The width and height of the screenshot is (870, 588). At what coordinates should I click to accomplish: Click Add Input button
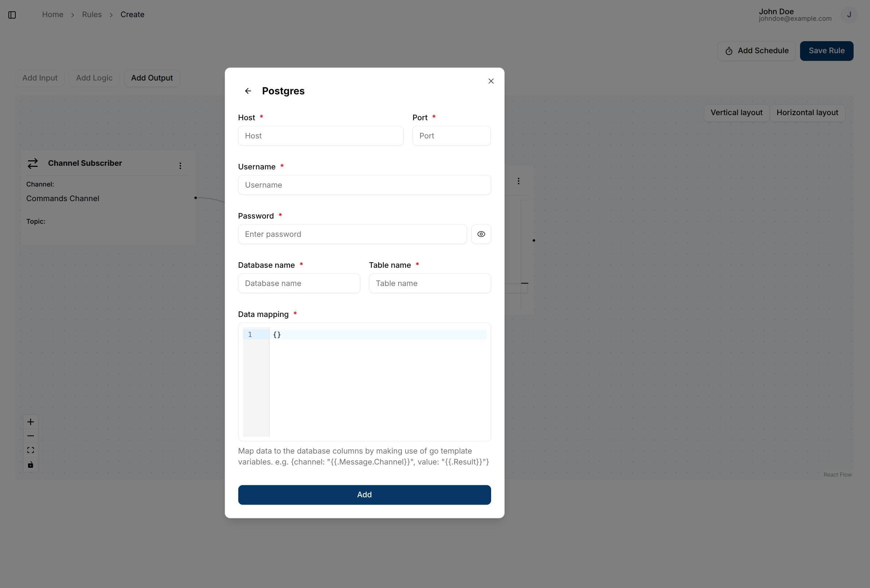[x=40, y=78]
